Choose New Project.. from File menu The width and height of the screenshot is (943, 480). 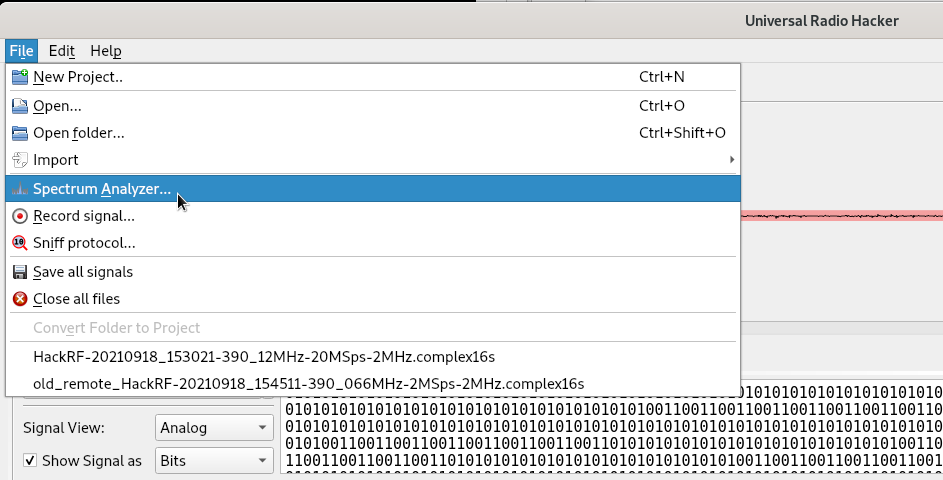(373, 76)
